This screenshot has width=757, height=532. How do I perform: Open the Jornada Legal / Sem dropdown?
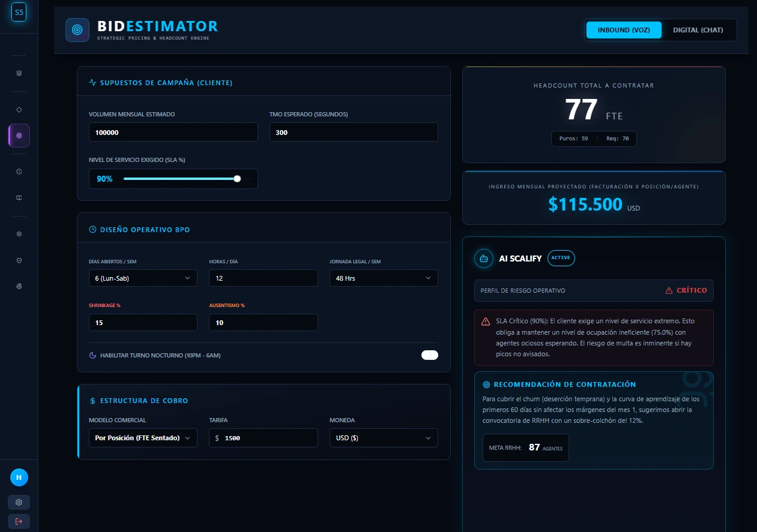pyautogui.click(x=384, y=278)
